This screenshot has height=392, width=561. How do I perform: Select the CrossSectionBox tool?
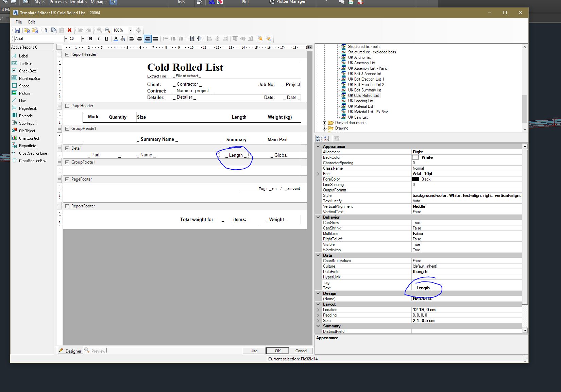(x=33, y=161)
